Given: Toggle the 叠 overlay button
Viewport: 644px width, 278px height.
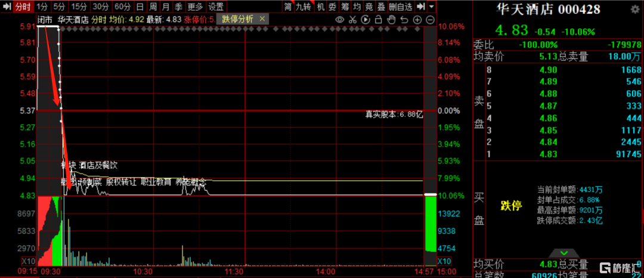Looking at the screenshot, I should click(382, 6).
